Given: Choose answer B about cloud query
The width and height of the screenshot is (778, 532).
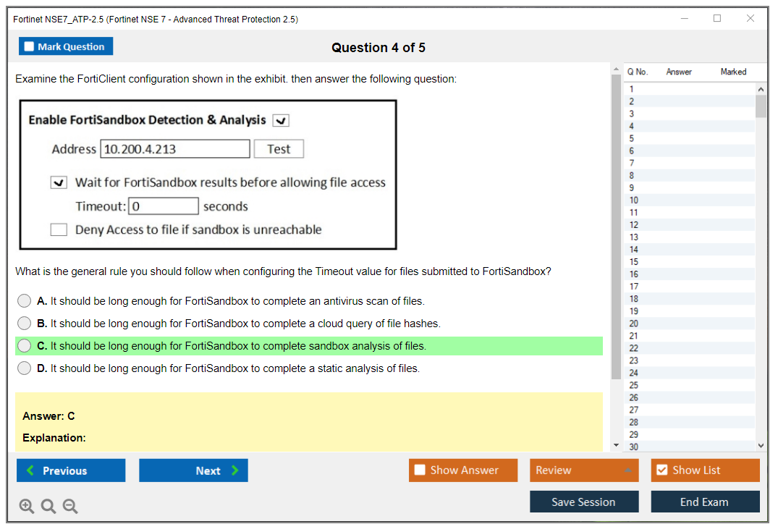Looking at the screenshot, I should click(x=25, y=324).
